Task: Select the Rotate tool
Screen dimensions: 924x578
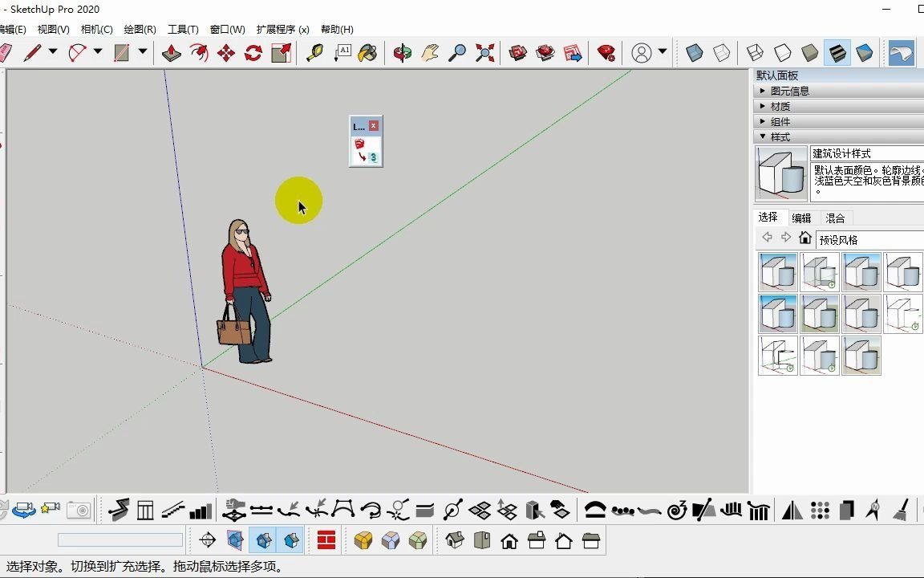Action: click(253, 53)
